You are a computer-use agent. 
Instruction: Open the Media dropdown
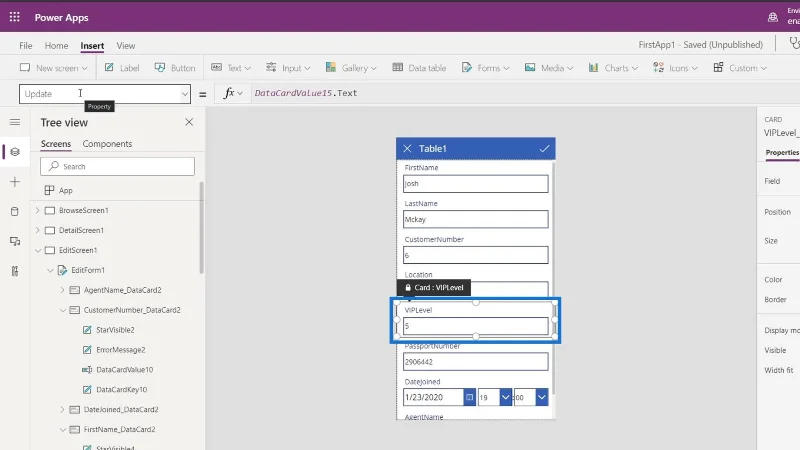548,68
